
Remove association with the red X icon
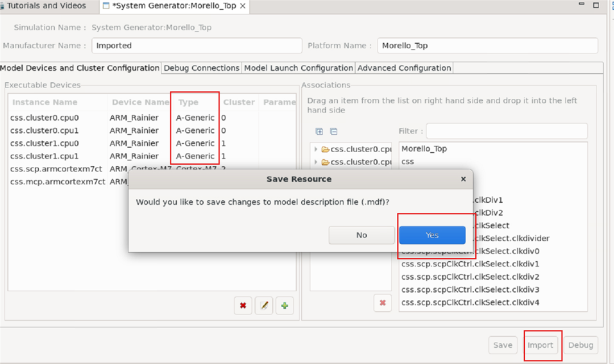(382, 303)
